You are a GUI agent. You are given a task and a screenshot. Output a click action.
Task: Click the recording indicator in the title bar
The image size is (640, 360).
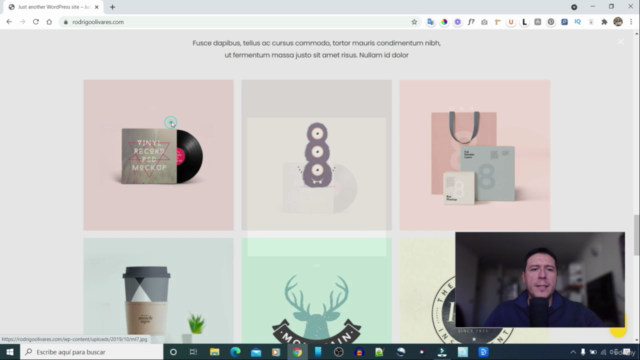(574, 7)
